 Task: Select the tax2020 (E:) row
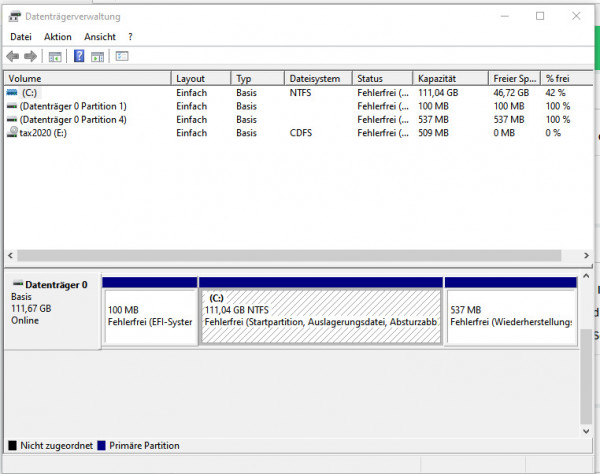pyautogui.click(x=298, y=133)
